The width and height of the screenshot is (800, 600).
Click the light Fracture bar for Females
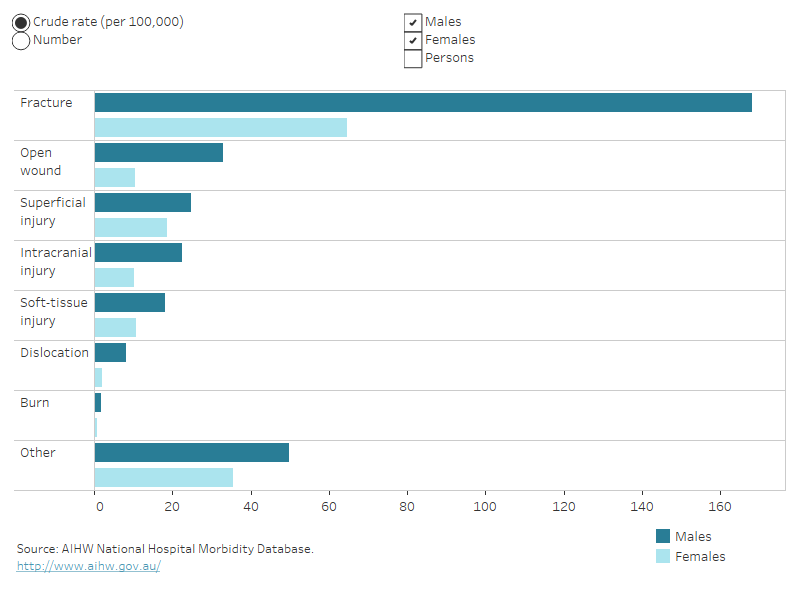[220, 127]
